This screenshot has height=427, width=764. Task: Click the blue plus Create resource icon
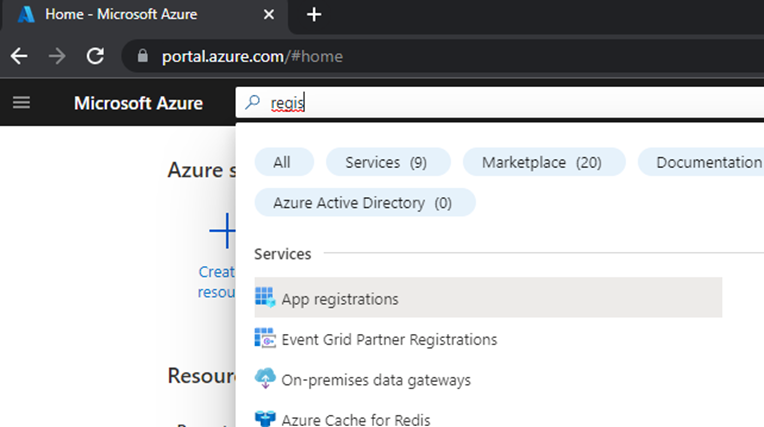coord(223,231)
